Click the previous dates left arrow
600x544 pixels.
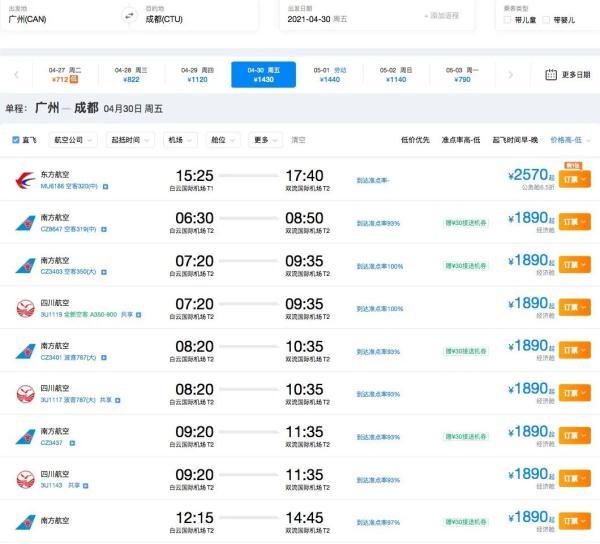(17, 75)
